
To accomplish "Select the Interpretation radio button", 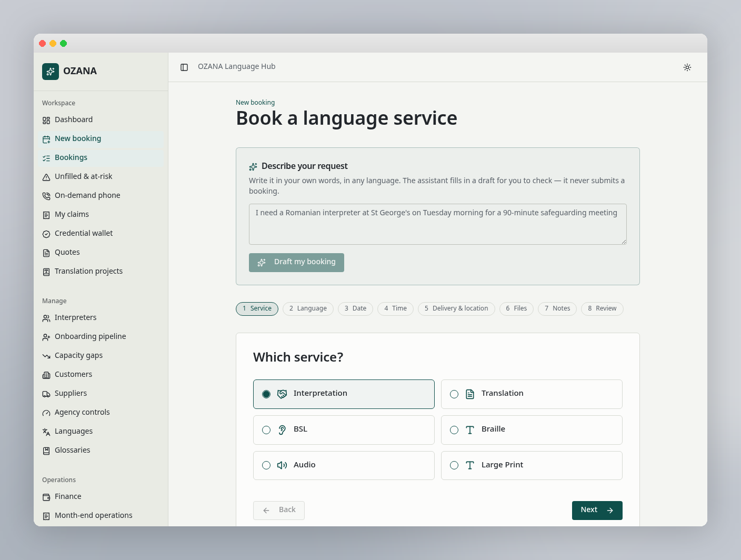I will [x=266, y=394].
